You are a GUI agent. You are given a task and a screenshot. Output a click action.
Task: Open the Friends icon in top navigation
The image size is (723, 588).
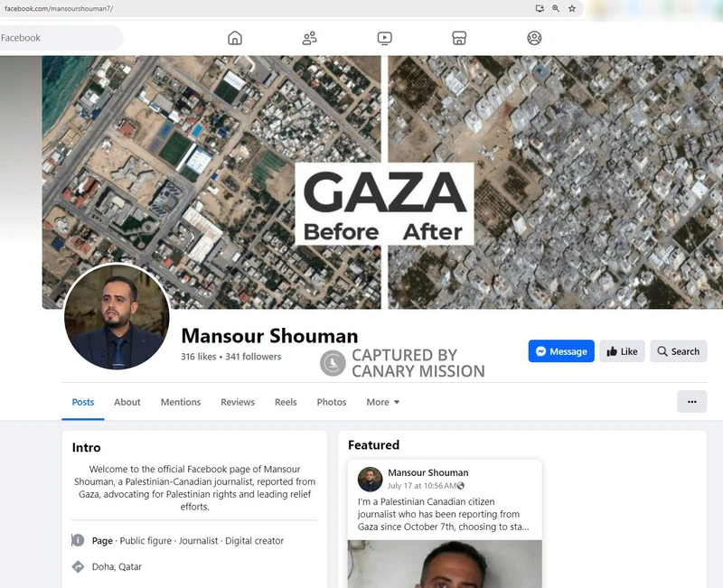pos(309,38)
